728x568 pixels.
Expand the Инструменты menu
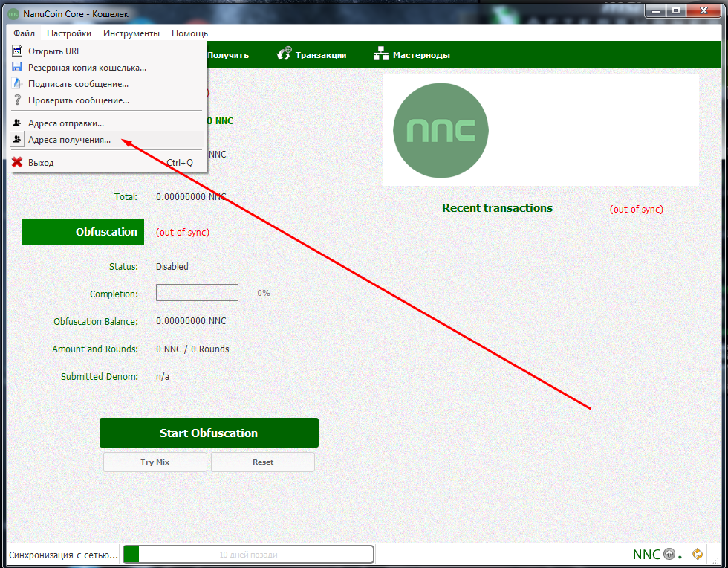point(131,33)
